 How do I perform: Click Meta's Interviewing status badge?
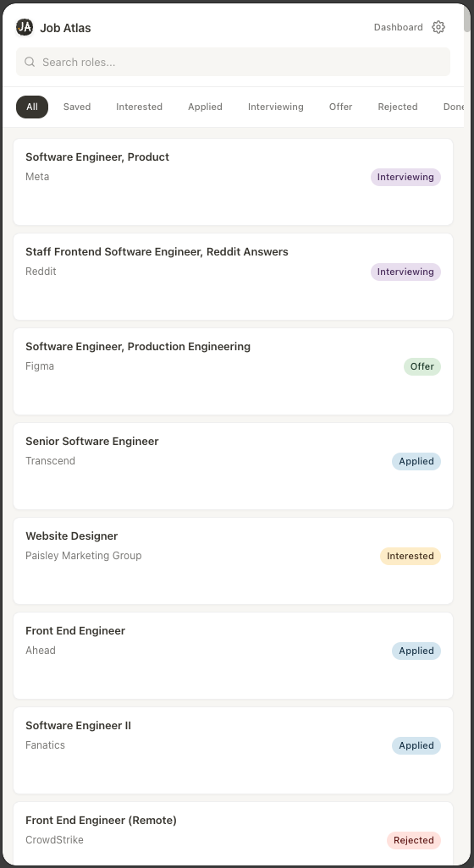coord(406,177)
